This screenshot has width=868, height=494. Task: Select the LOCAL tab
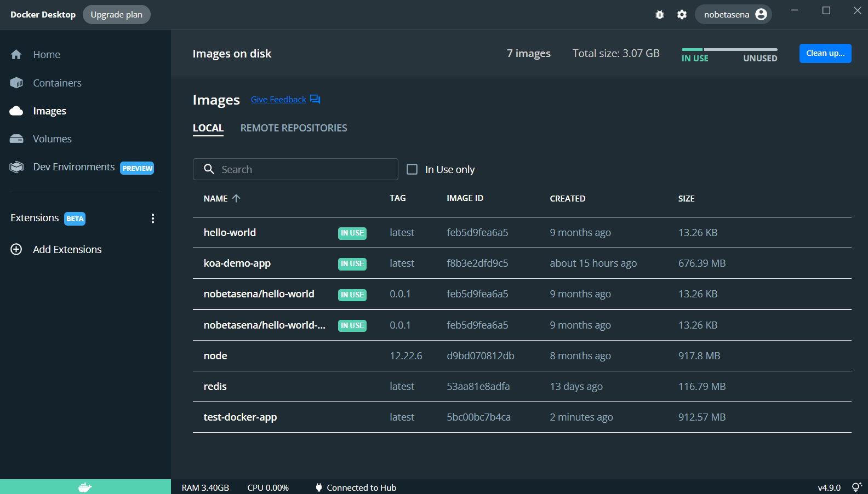coord(208,128)
